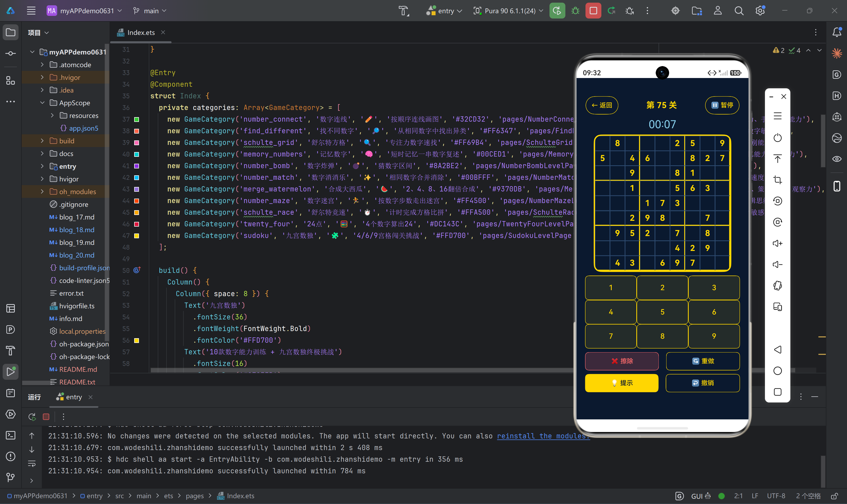Stop the running app with red square
This screenshot has height=504, width=847.
point(593,11)
